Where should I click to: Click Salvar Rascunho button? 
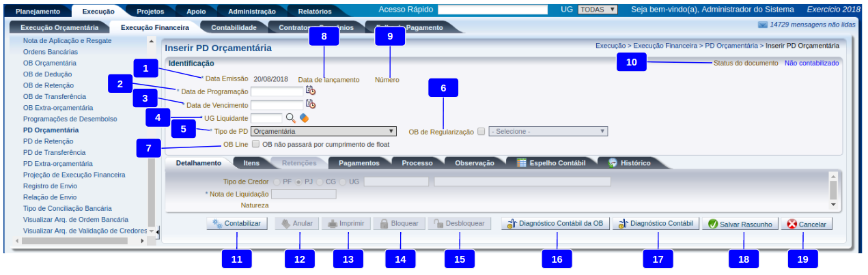coord(740,224)
